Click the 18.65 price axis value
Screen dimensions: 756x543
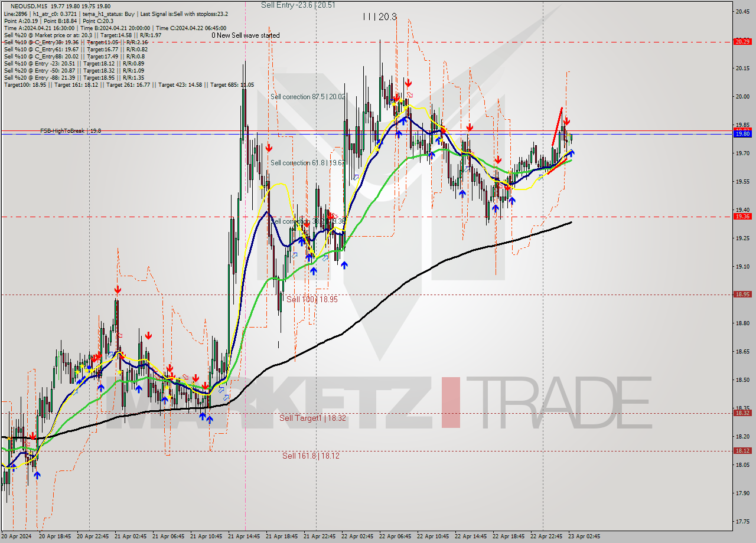742,351
